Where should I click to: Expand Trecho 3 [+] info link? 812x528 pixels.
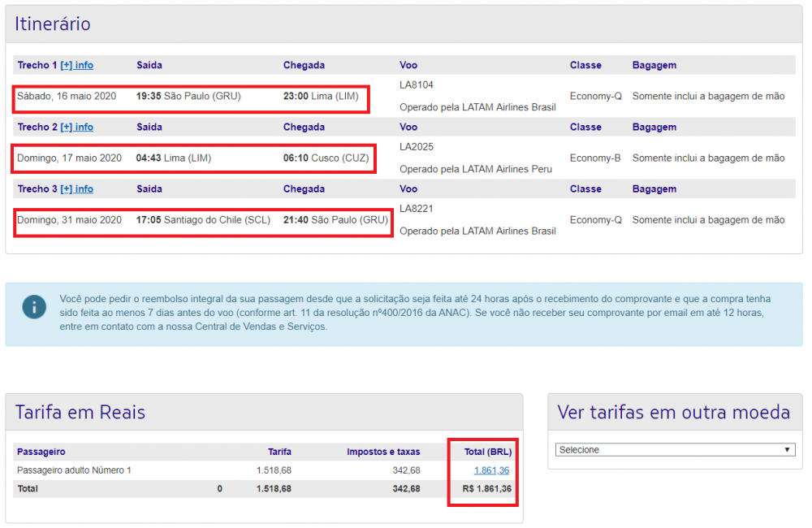(76, 188)
